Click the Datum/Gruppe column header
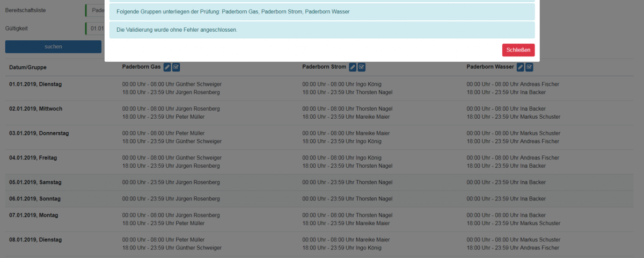644x258 pixels. (x=28, y=68)
